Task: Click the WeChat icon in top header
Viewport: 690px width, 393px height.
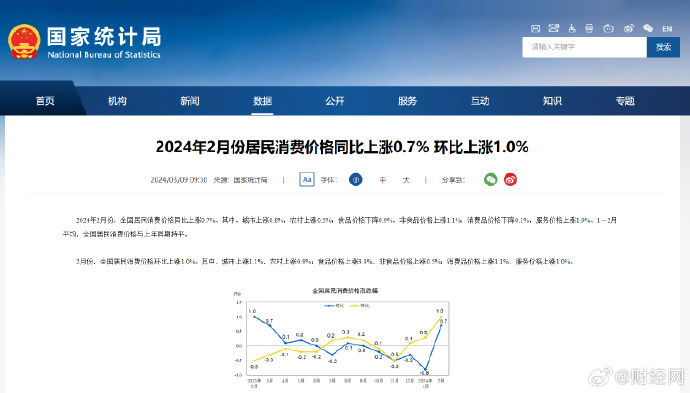Action: point(648,29)
